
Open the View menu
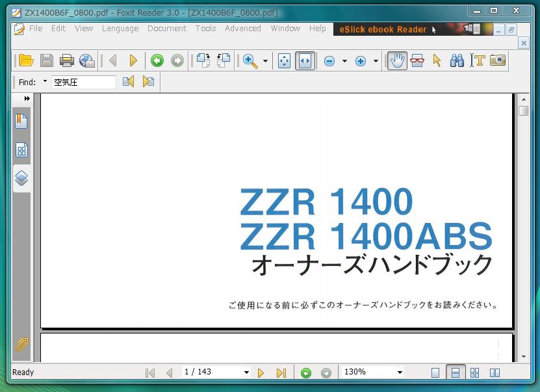84,28
